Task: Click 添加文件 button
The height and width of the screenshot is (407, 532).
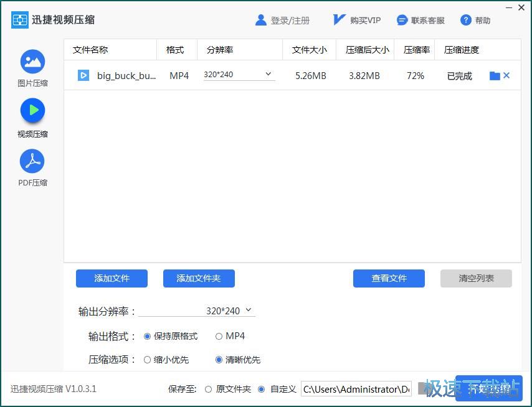Action: point(112,278)
